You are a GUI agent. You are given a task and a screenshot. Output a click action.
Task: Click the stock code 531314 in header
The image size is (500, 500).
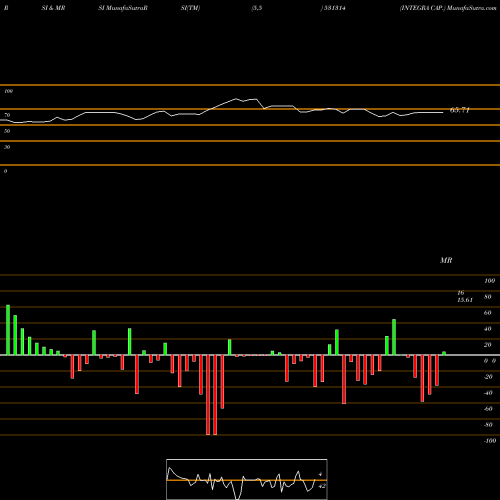click(334, 8)
